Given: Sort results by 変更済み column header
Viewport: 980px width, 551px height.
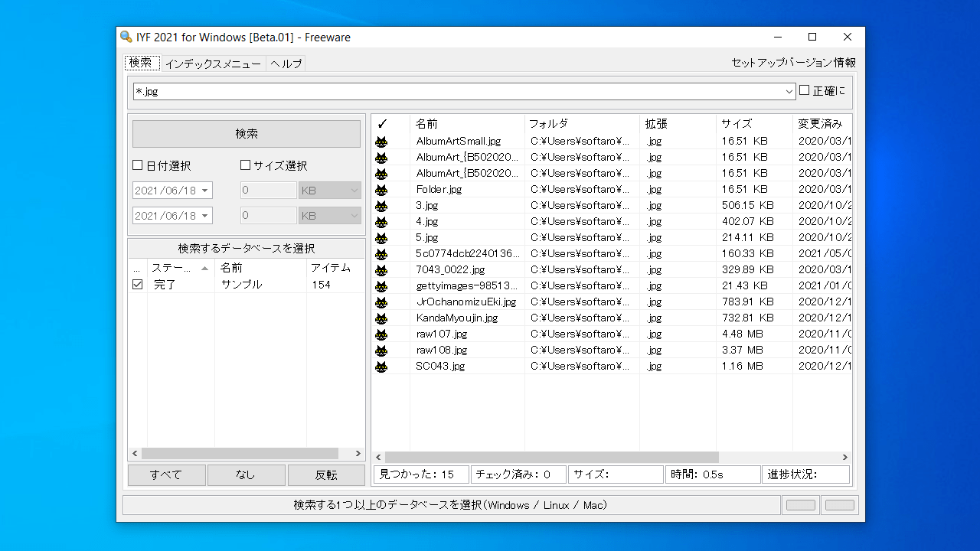Looking at the screenshot, I should [x=822, y=123].
